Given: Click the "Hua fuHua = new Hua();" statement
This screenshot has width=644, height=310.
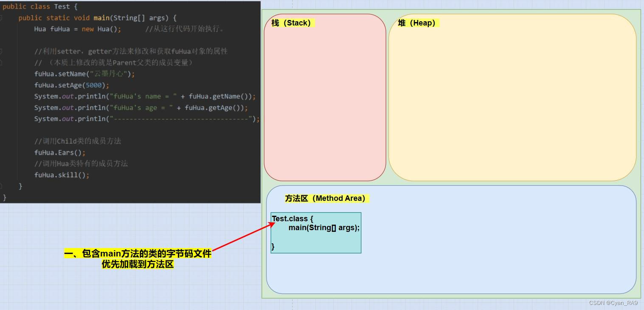Looking at the screenshot, I should (78, 29).
